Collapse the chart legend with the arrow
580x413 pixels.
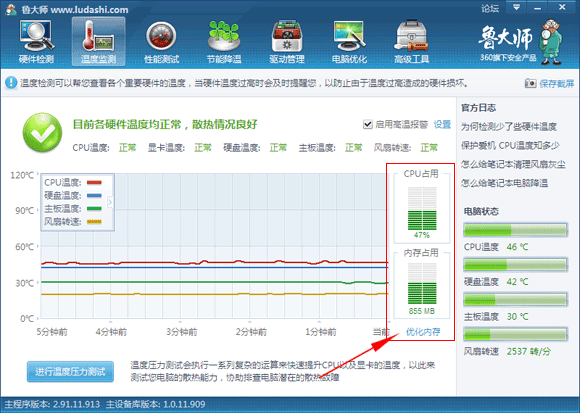coord(110,202)
